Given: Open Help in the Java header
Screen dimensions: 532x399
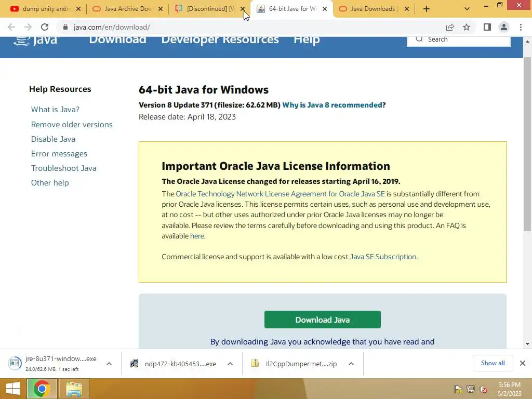Looking at the screenshot, I should click(x=307, y=40).
